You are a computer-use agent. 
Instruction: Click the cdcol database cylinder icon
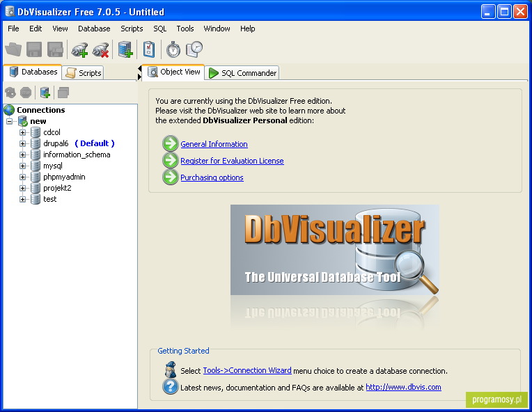tap(36, 132)
